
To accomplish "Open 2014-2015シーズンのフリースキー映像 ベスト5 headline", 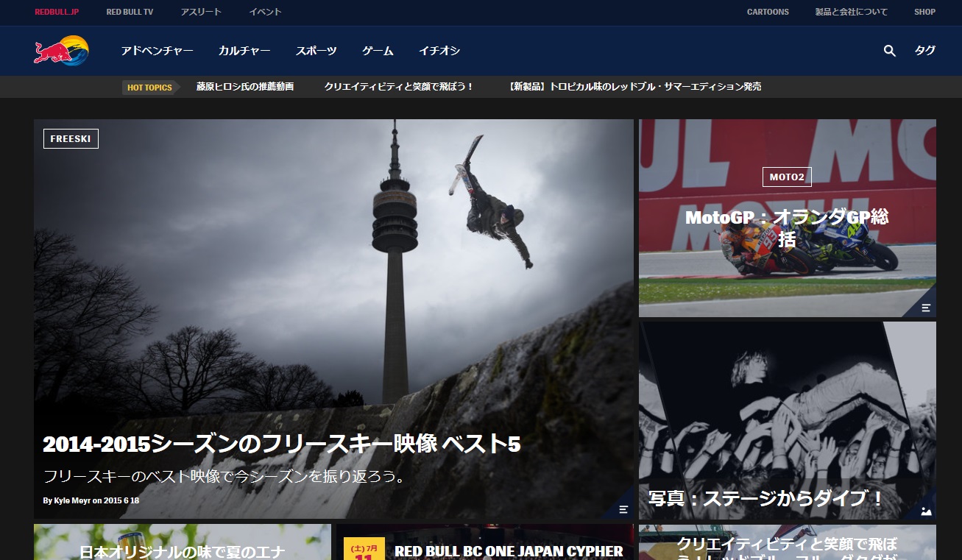I will (282, 444).
